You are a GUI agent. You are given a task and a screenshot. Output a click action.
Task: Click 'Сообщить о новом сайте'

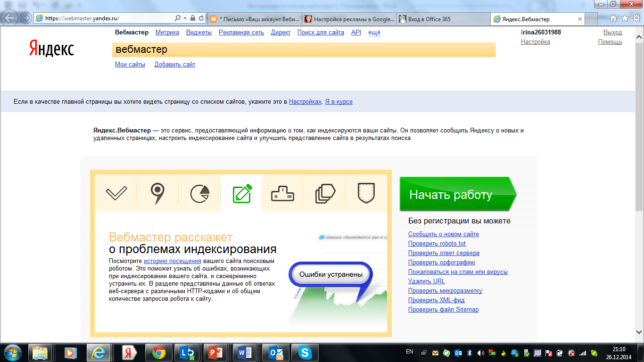point(444,234)
